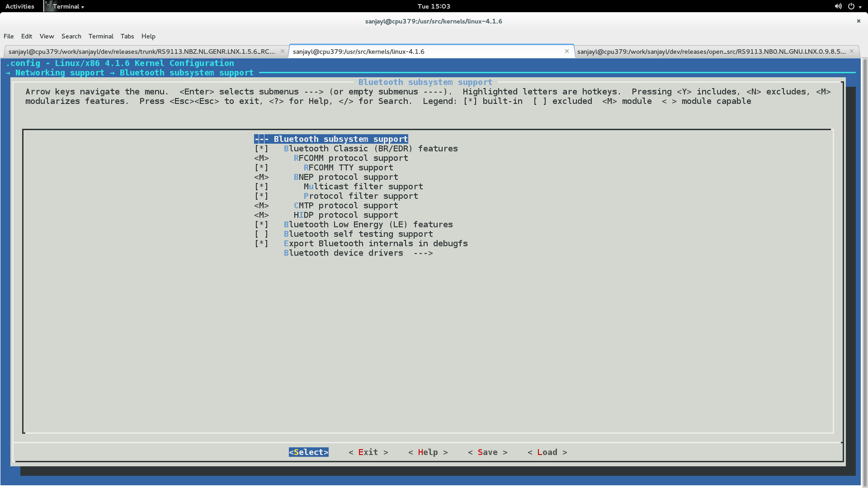
Task: Open the Tabs menu
Action: [127, 36]
